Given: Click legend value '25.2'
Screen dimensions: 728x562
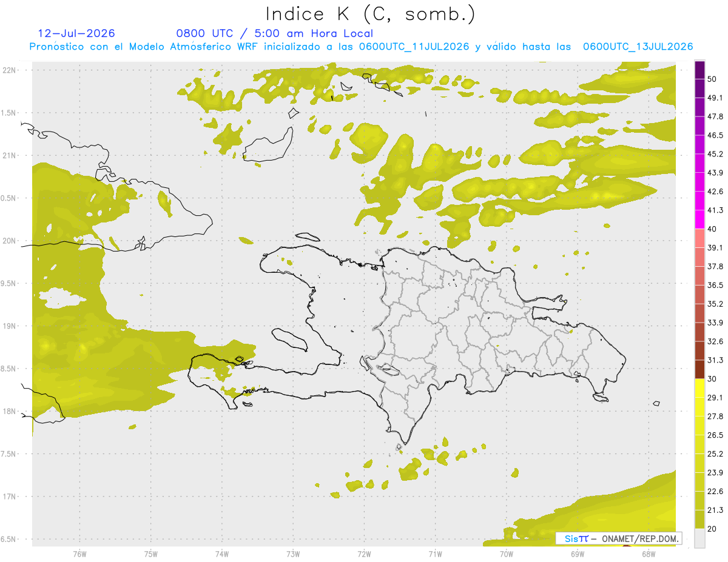Looking at the screenshot, I should tap(715, 454).
